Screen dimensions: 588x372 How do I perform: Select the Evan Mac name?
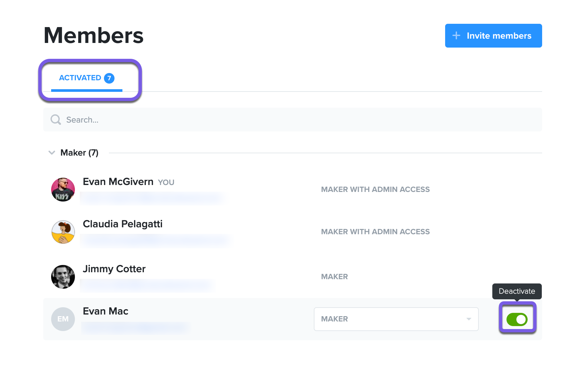[106, 311]
